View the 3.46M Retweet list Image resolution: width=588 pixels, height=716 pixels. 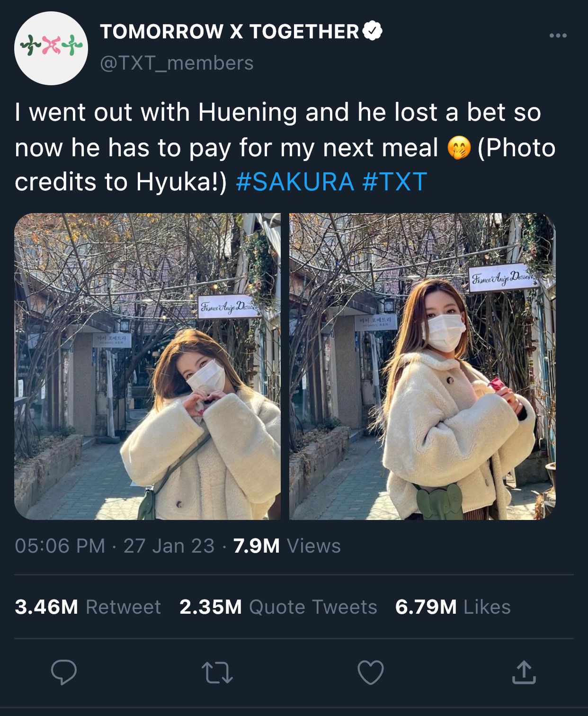[x=88, y=607]
